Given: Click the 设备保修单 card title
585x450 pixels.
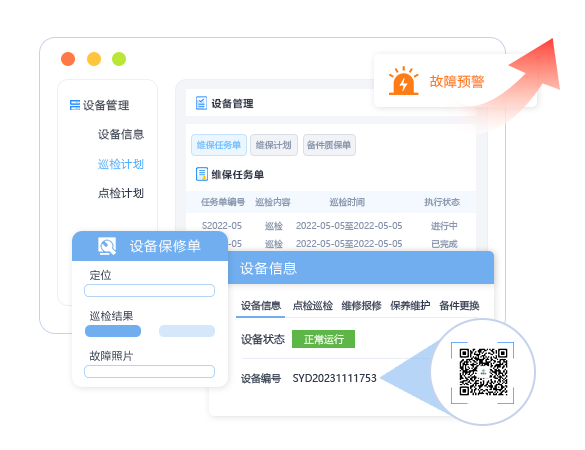Looking at the screenshot, I should click(x=165, y=246).
